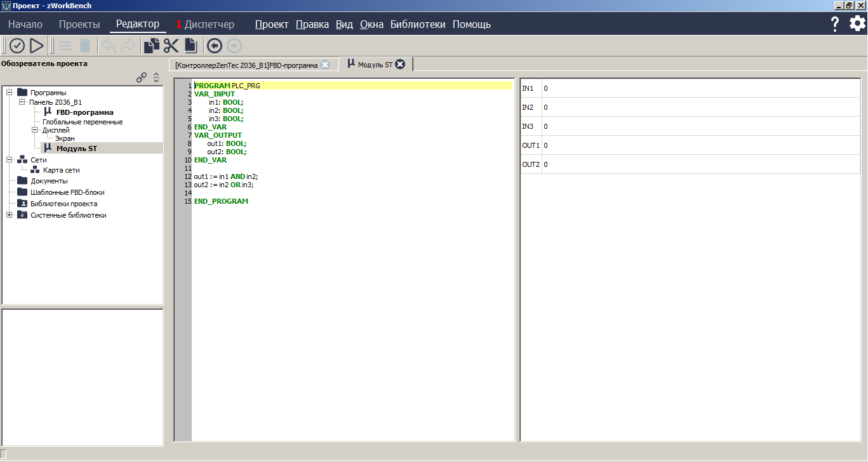Viewport: 868px width, 462px height.
Task: Expand the Системные библиотеки node
Action: point(10,215)
